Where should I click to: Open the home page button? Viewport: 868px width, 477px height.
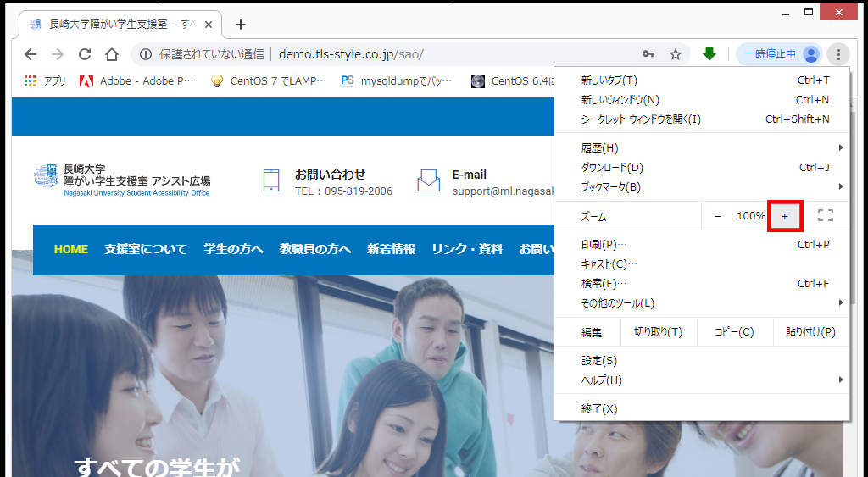(112, 54)
